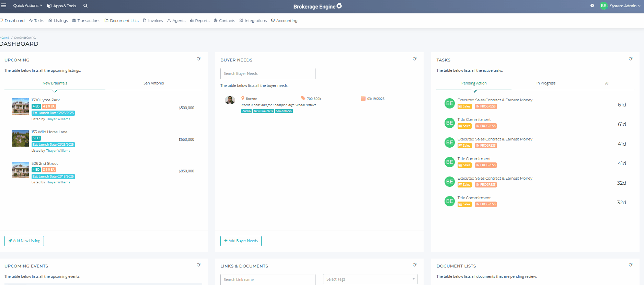Image resolution: width=644 pixels, height=285 pixels.
Task: Refresh the Buyer Needs panel
Action: pyautogui.click(x=415, y=59)
